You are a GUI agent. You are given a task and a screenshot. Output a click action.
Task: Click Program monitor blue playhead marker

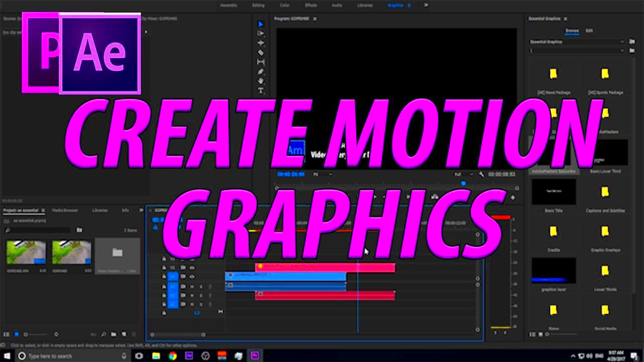pos(463,184)
